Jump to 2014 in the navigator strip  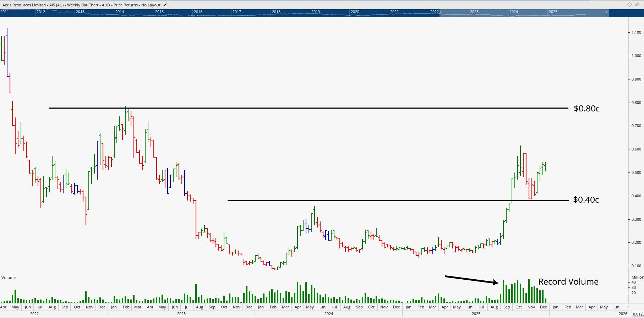pos(120,12)
